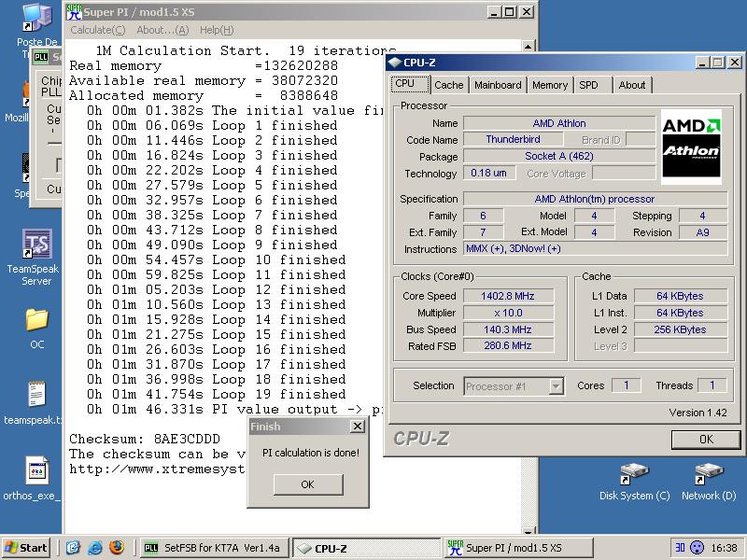Viewport: 747px width, 560px height.
Task: Click the blue tray icon left of the face
Action: click(x=680, y=548)
